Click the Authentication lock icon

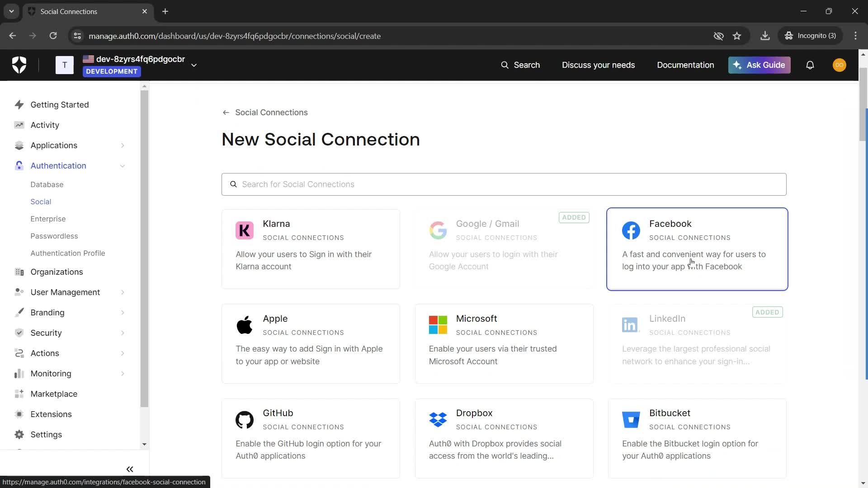pos(19,166)
